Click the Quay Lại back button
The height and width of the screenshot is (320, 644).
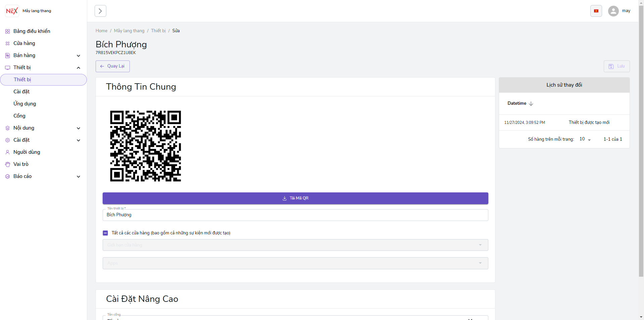(113, 66)
